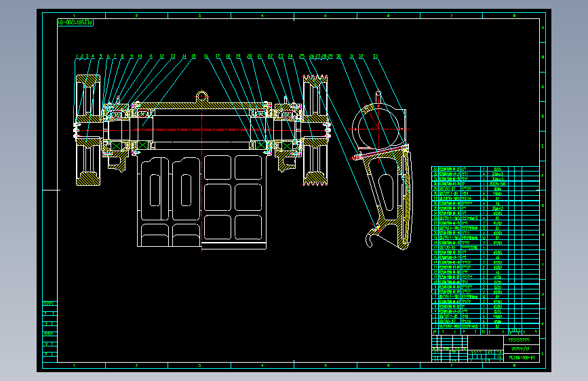Click part callout number 33
Image resolution: width=588 pixels, height=381 pixels.
(x=375, y=56)
